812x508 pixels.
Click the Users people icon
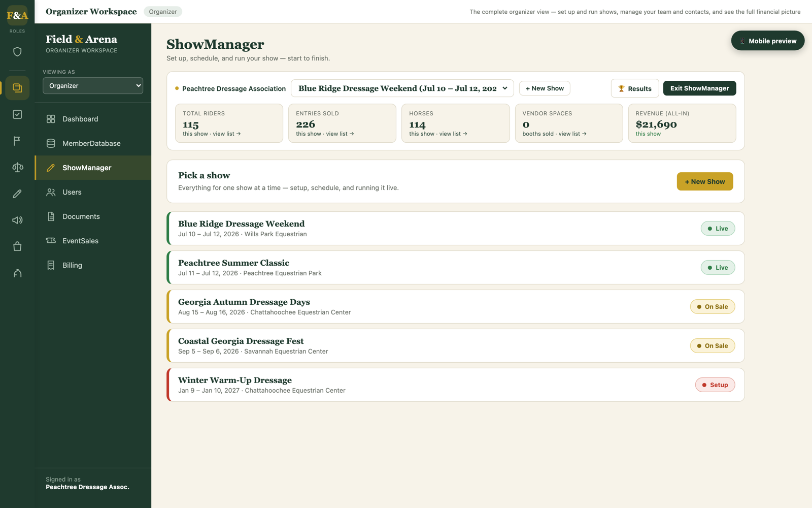51,192
